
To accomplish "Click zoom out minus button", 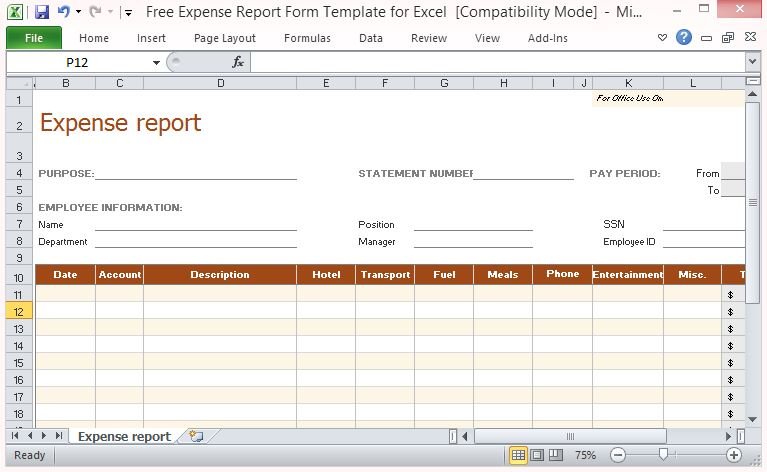I will pos(617,455).
